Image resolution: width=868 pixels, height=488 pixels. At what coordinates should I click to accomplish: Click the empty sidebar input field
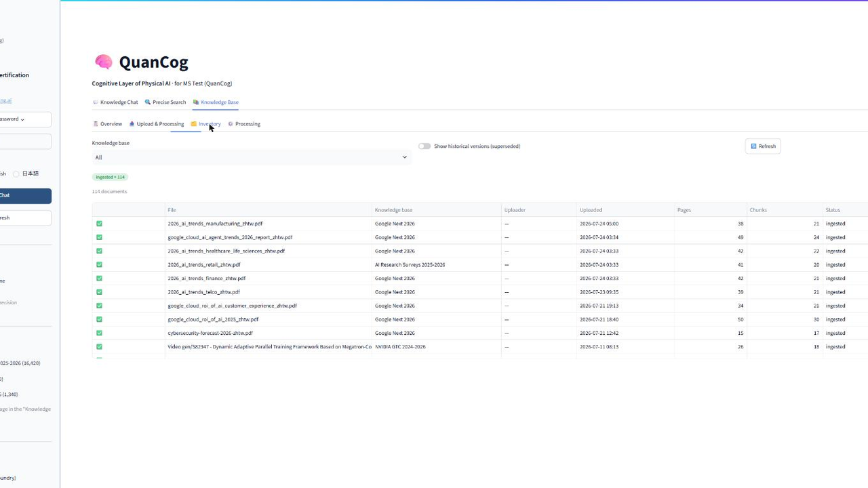(x=25, y=141)
